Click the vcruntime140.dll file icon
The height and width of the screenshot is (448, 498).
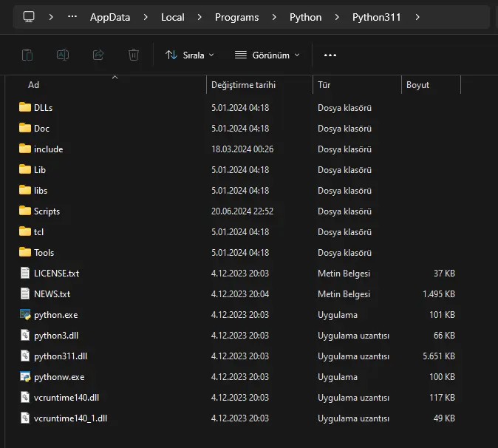pyautogui.click(x=25, y=397)
